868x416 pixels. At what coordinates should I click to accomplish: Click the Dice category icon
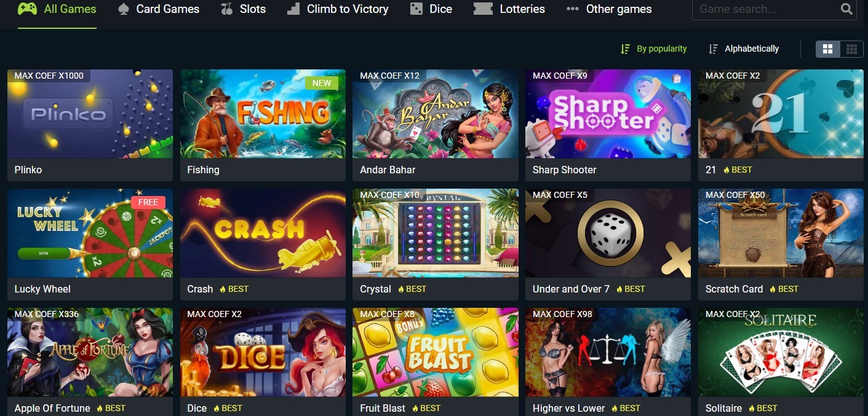tap(416, 9)
